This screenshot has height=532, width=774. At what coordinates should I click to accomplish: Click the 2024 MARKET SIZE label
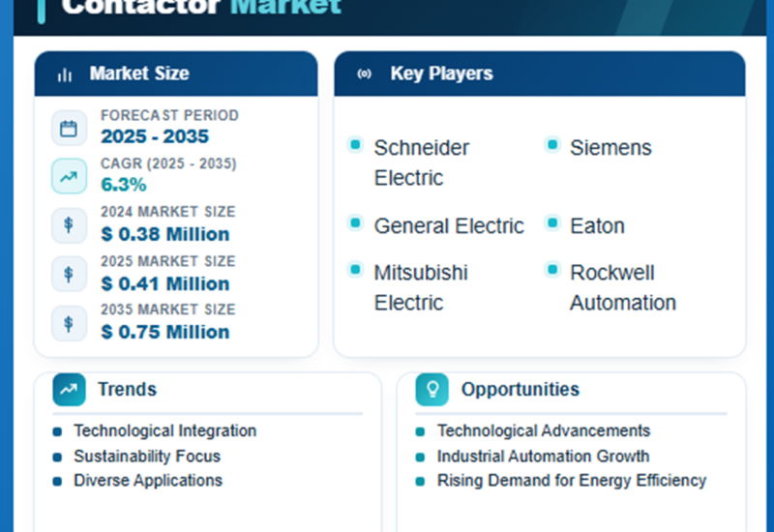coord(168,212)
